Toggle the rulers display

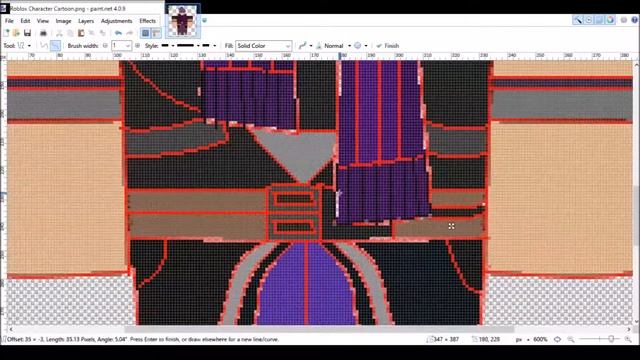coord(156,33)
